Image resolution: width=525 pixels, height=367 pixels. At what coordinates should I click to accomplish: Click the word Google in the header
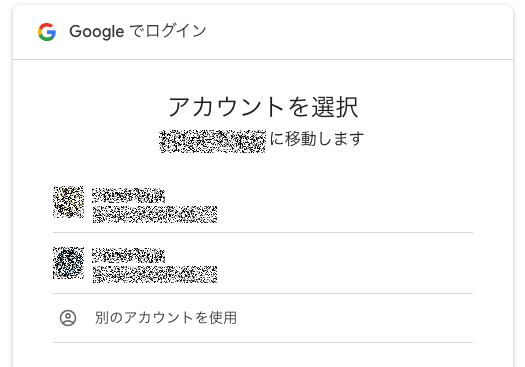[x=97, y=32]
